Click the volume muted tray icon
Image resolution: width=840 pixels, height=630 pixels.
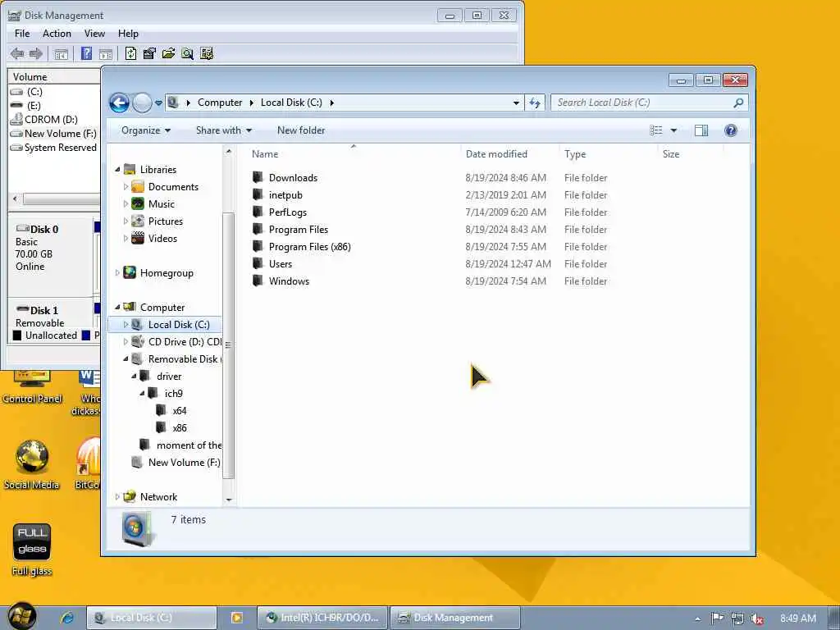(x=757, y=619)
